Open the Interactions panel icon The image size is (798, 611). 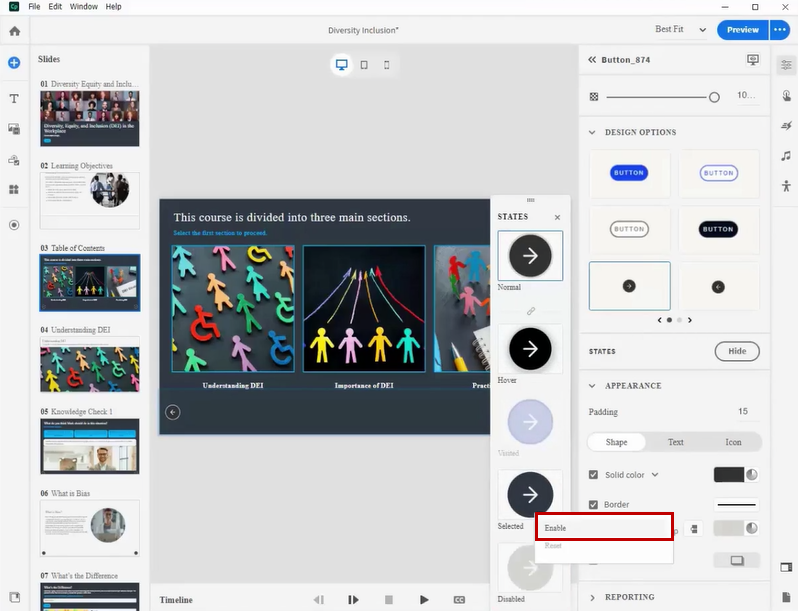(786, 95)
